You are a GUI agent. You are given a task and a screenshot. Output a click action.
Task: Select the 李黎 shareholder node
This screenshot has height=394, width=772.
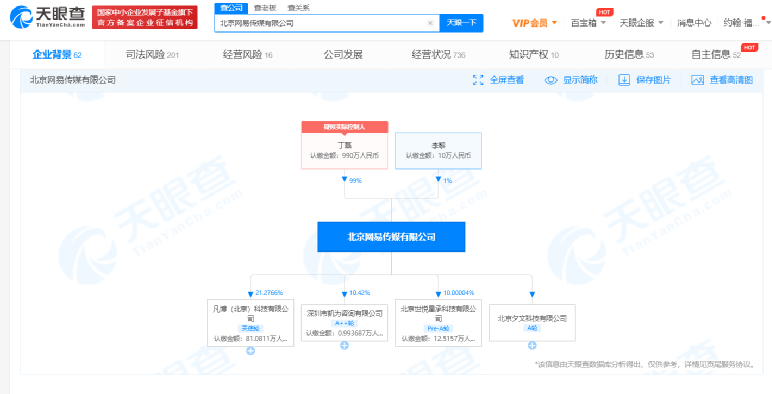click(438, 151)
